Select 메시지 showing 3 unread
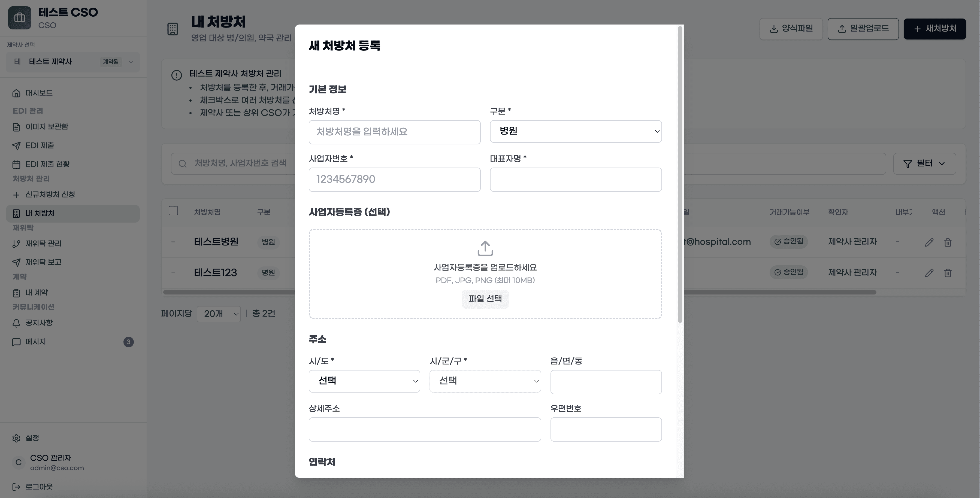Viewport: 980px width, 498px height. [36, 342]
